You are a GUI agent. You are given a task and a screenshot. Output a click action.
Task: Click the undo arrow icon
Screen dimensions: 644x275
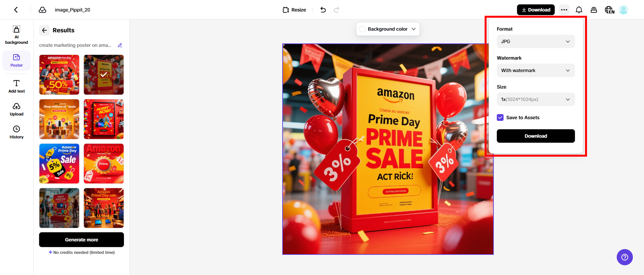tap(323, 10)
